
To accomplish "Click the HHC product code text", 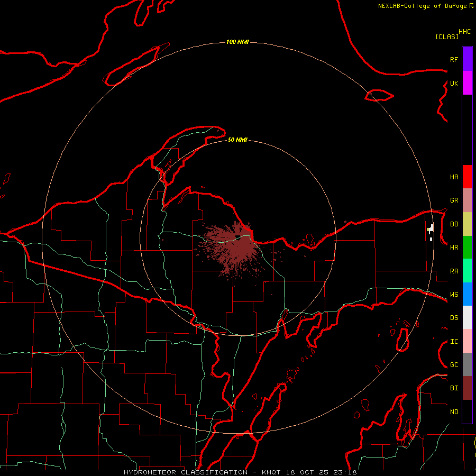I will (464, 32).
